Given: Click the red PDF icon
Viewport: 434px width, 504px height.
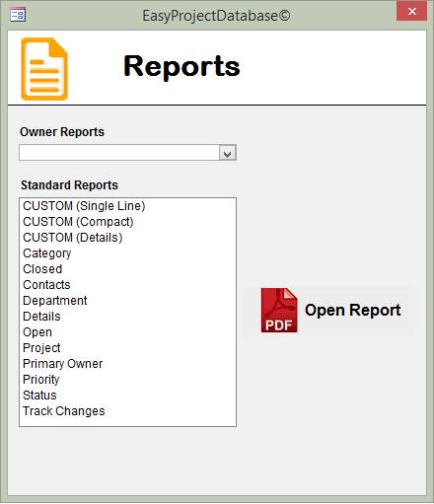Looking at the screenshot, I should [x=279, y=311].
